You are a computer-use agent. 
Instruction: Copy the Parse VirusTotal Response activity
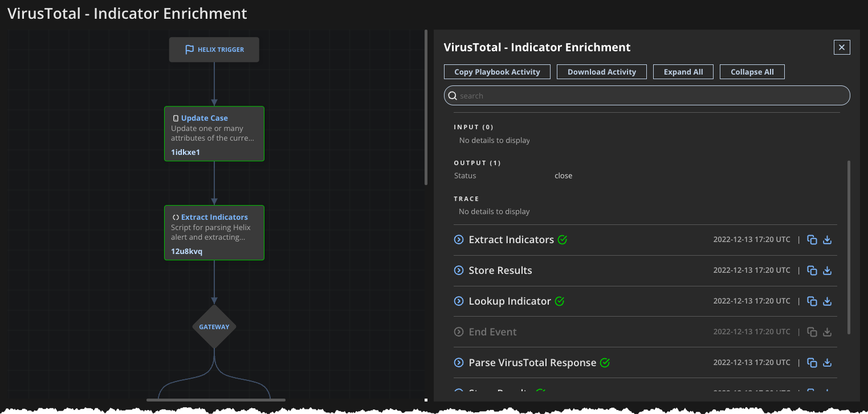[813, 363]
